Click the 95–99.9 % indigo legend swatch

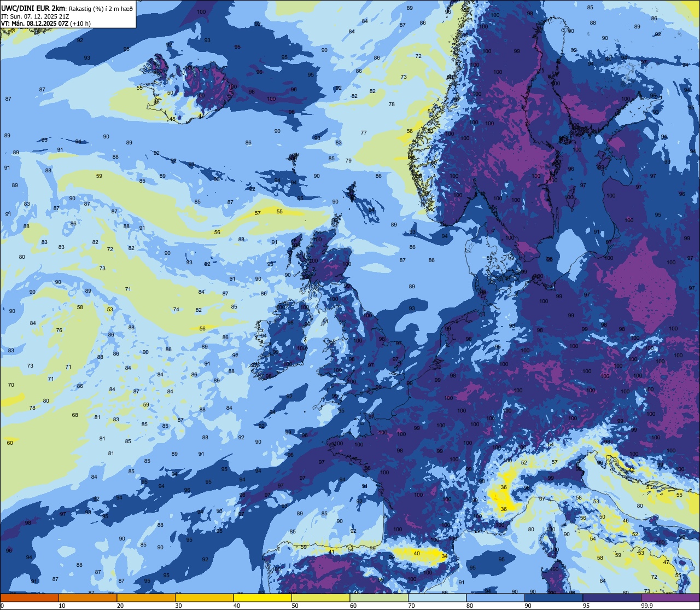point(612,597)
